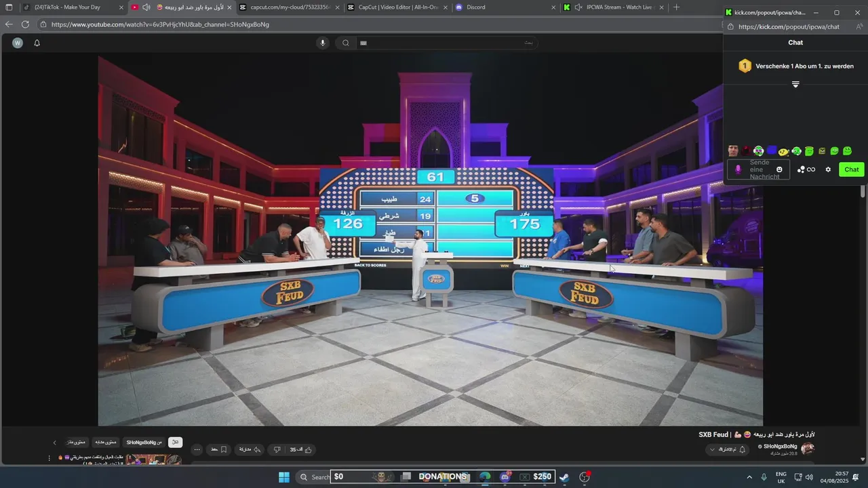Open Kick chat settings gear
The image size is (868, 488).
(x=828, y=169)
